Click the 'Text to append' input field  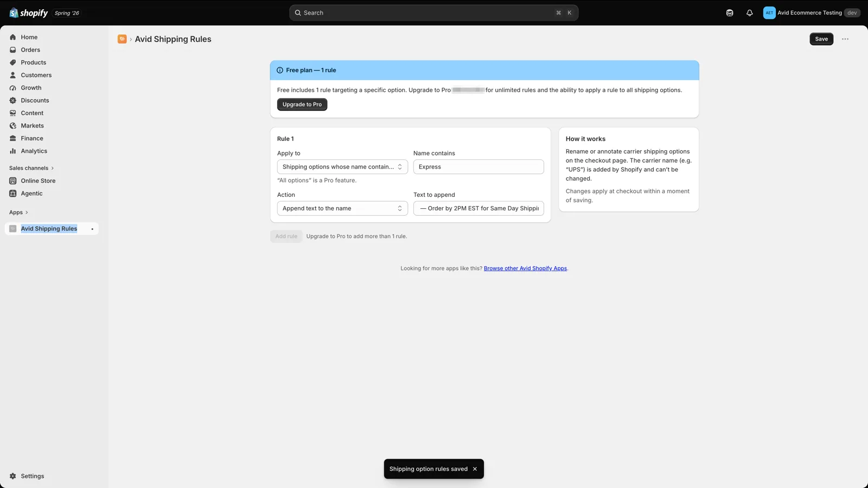click(478, 209)
